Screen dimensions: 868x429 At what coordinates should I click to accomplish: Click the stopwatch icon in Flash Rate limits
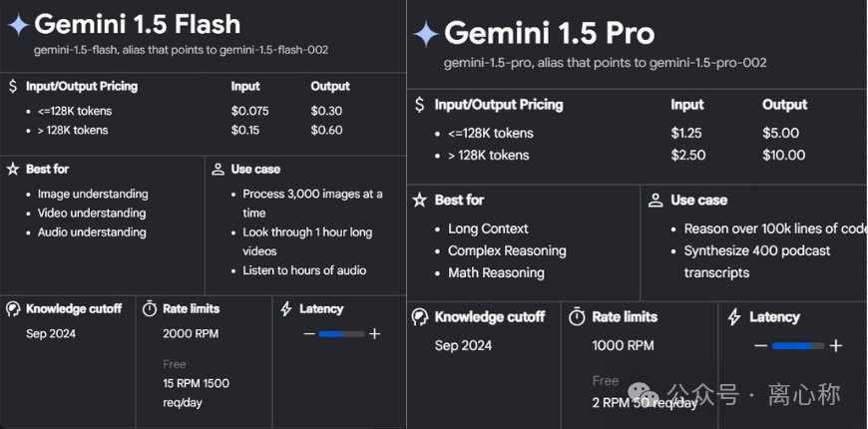tap(150, 309)
